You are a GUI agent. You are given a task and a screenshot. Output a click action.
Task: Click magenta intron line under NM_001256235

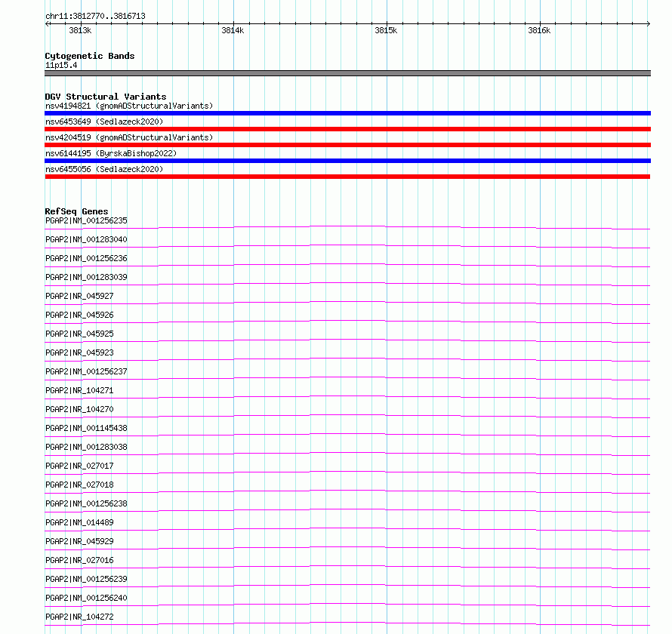(x=347, y=226)
